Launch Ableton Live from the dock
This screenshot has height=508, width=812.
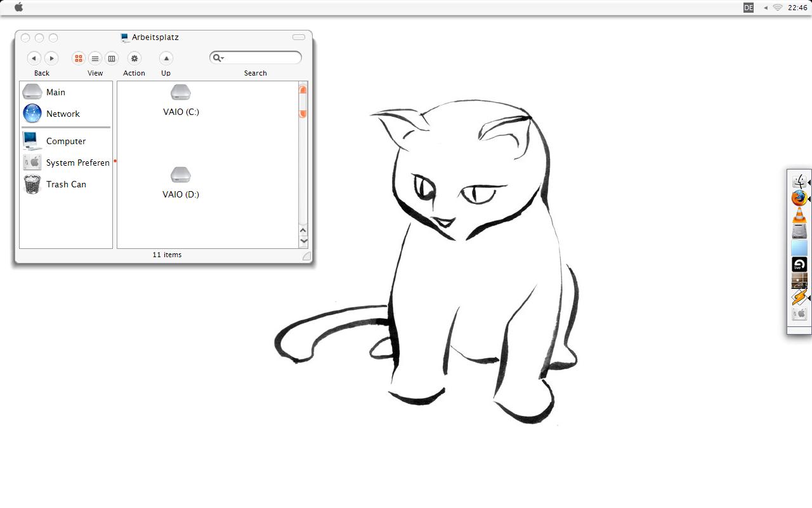coord(799,265)
